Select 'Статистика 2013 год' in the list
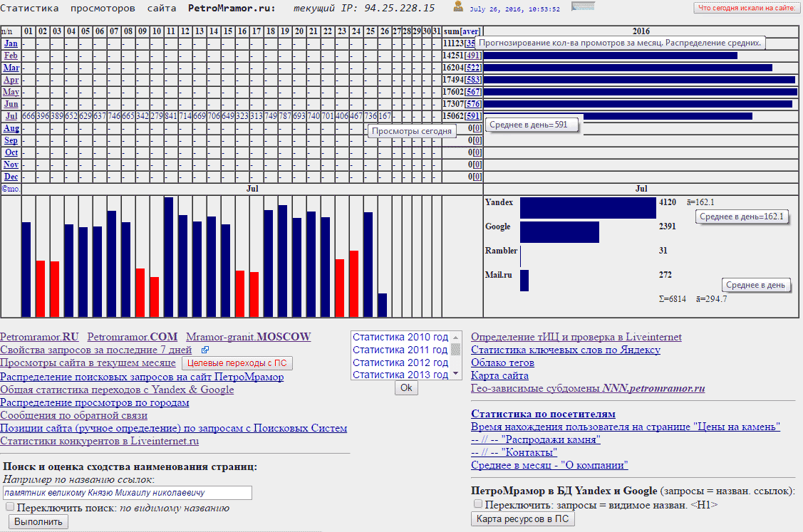 point(400,375)
